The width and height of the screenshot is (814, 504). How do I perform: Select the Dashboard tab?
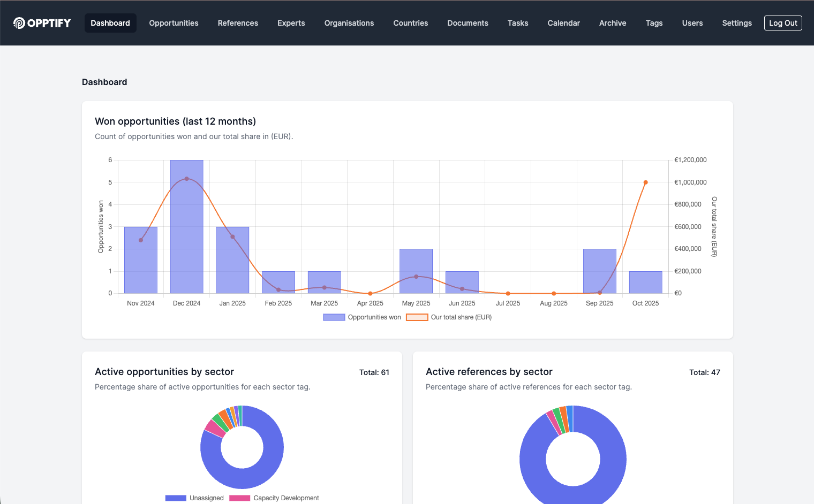coord(110,22)
